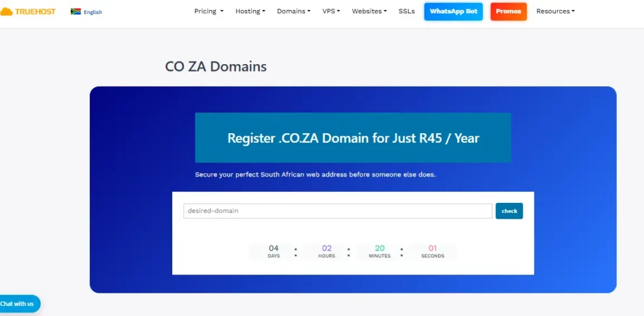Click the 20 MINUTES countdown value
Viewport: 644px width, 316px height.
pos(379,251)
